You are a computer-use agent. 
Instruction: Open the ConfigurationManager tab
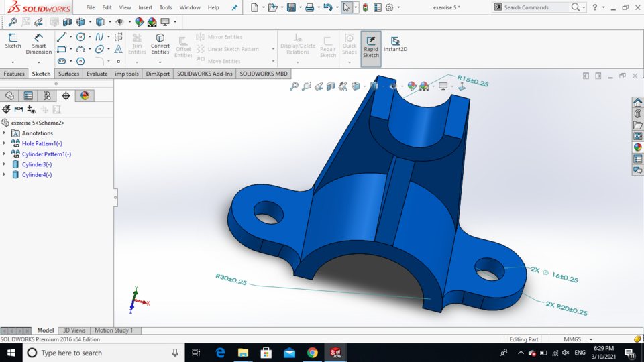tap(47, 96)
